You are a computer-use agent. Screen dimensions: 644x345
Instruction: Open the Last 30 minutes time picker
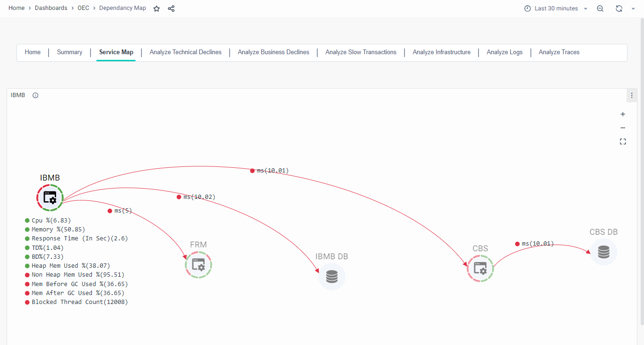click(x=556, y=8)
